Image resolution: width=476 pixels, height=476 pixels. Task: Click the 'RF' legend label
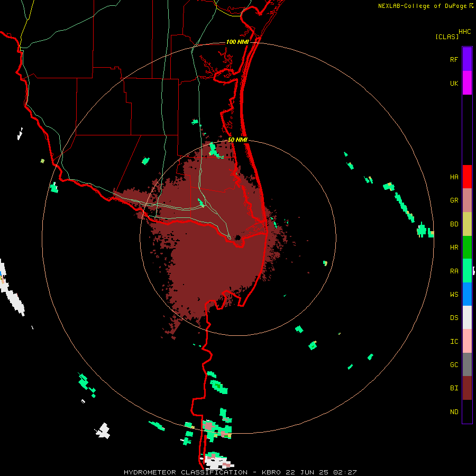454,59
